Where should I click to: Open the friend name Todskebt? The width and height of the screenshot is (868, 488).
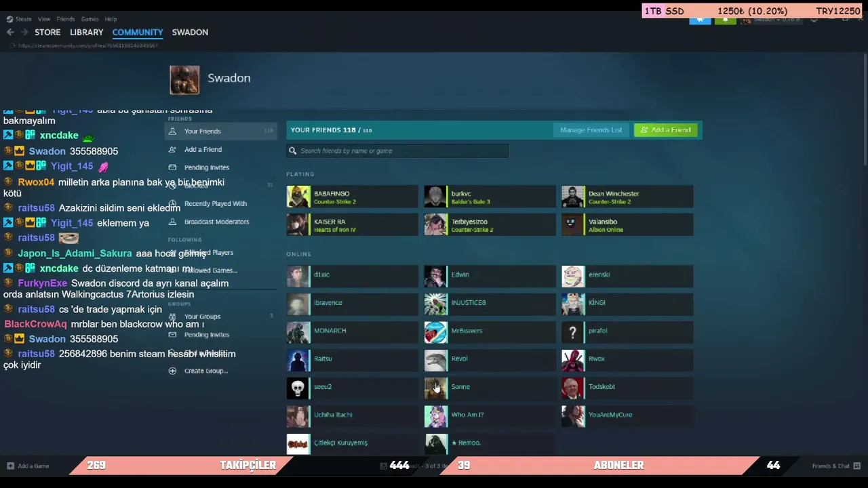(601, 387)
